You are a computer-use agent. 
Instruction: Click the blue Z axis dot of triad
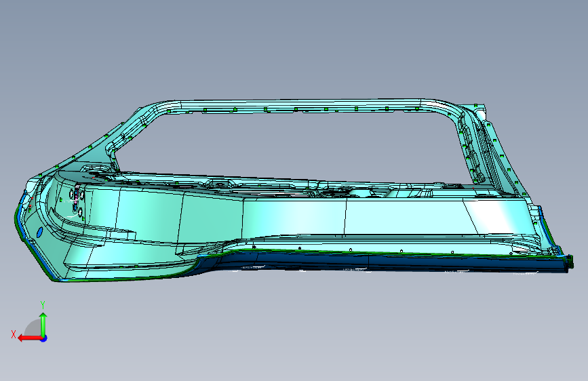pyautogui.click(x=44, y=338)
